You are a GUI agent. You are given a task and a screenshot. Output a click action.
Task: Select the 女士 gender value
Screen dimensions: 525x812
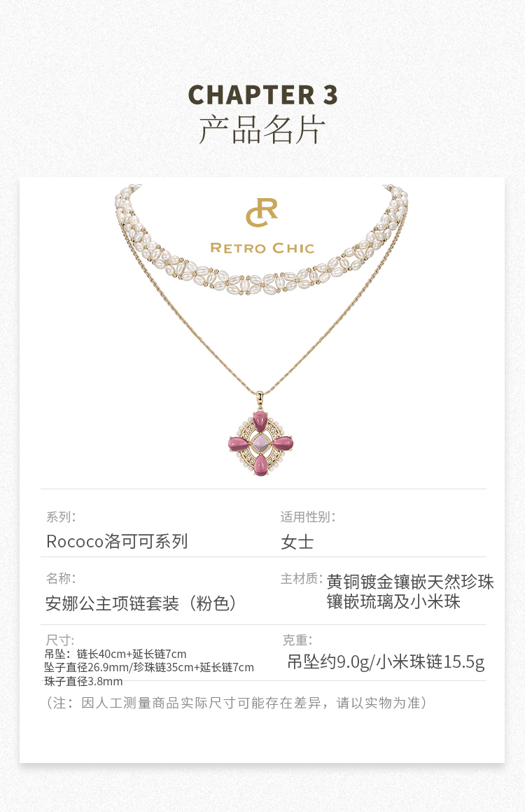click(x=297, y=542)
